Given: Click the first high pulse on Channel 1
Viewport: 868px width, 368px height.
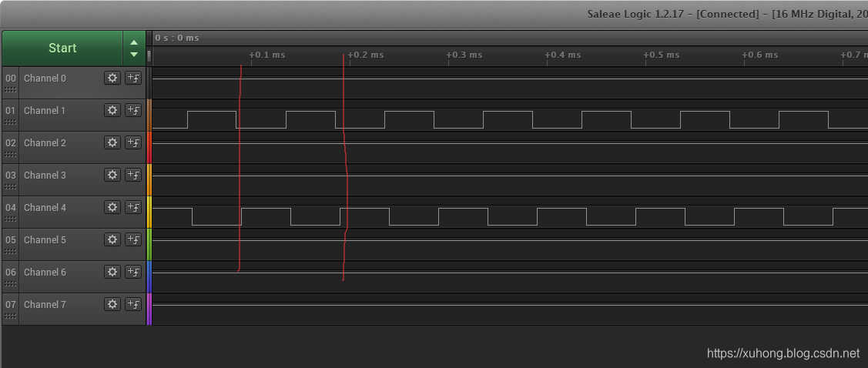Looking at the screenshot, I should pos(212,119).
